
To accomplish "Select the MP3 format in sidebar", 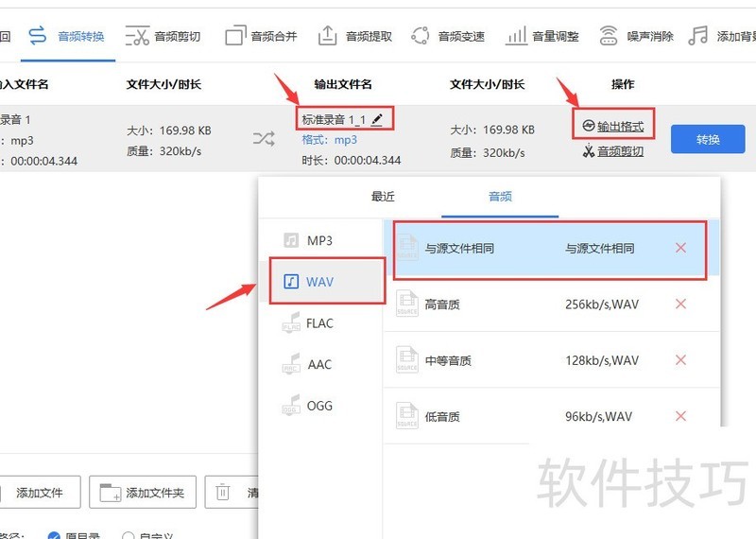I will pyautogui.click(x=319, y=241).
